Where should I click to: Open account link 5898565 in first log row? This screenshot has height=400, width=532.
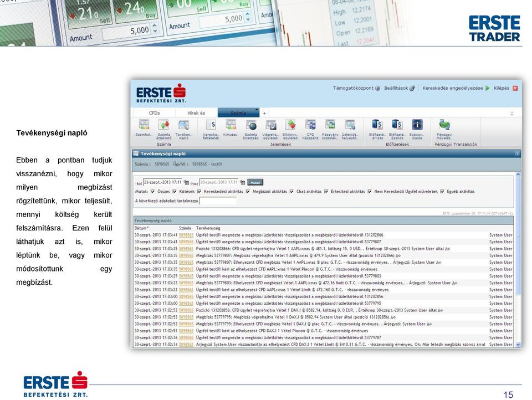coord(186,235)
